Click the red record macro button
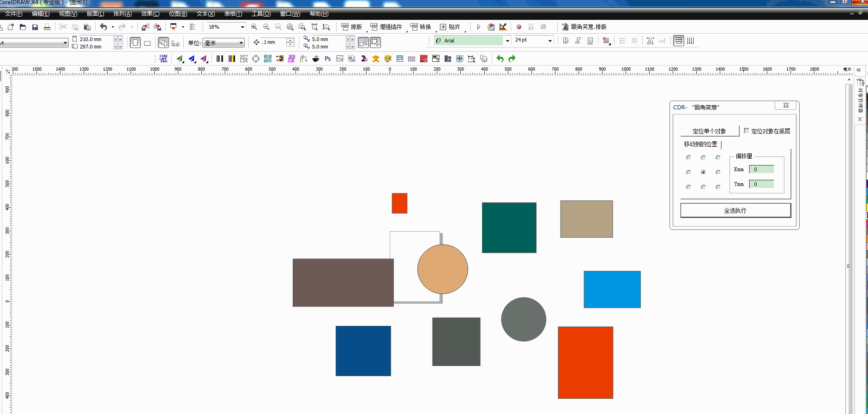 coord(519,27)
